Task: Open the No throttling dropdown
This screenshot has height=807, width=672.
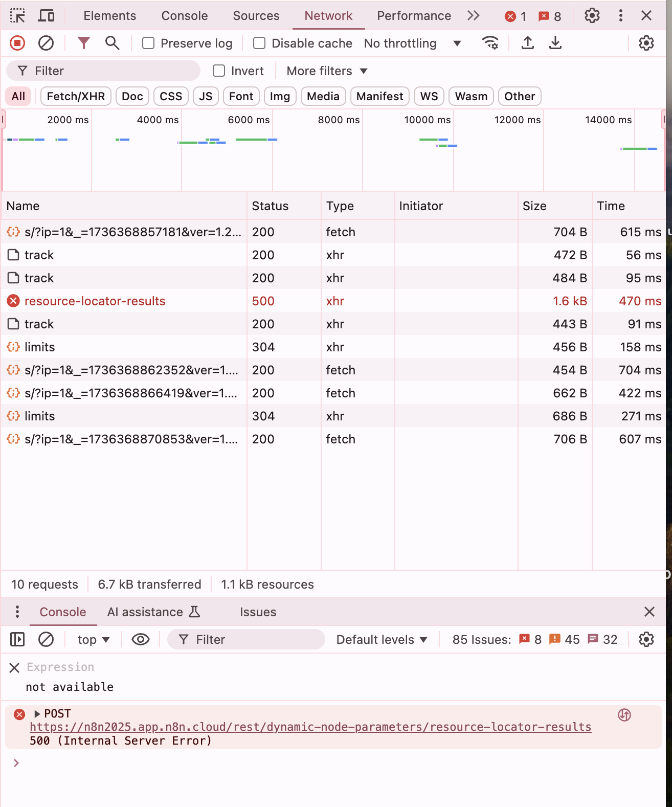Action: (x=413, y=43)
